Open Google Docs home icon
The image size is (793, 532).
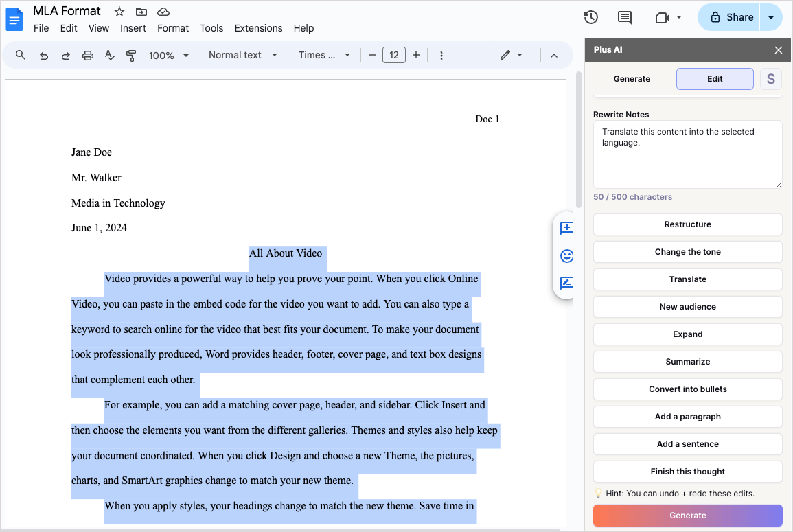(x=14, y=19)
